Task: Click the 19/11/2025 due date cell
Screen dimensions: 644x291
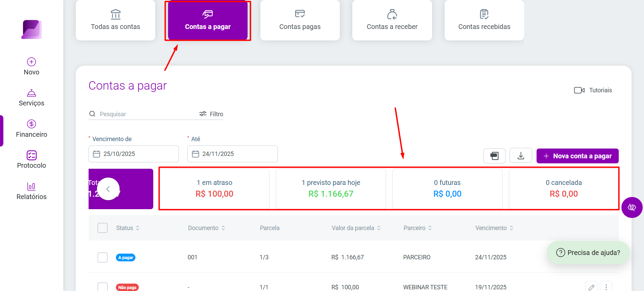Action: (x=491, y=287)
